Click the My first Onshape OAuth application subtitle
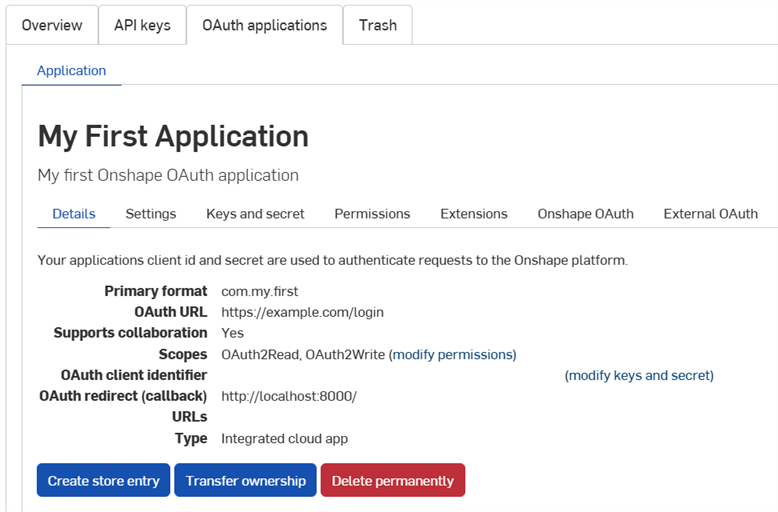Image resolution: width=778 pixels, height=512 pixels. coord(168,175)
